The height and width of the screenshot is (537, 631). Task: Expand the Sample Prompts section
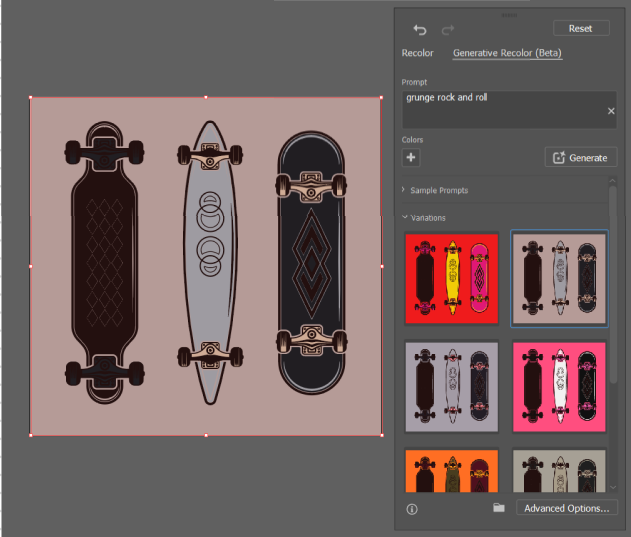pos(438,190)
